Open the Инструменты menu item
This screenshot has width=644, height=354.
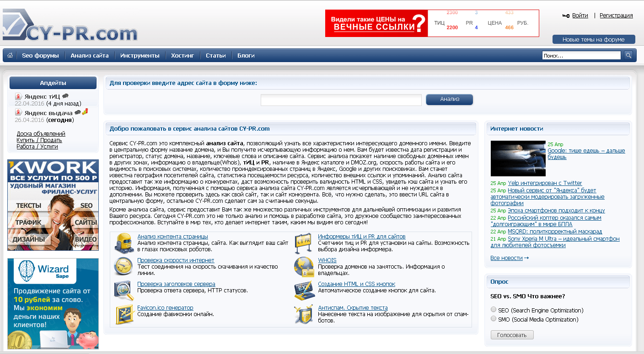[140, 55]
